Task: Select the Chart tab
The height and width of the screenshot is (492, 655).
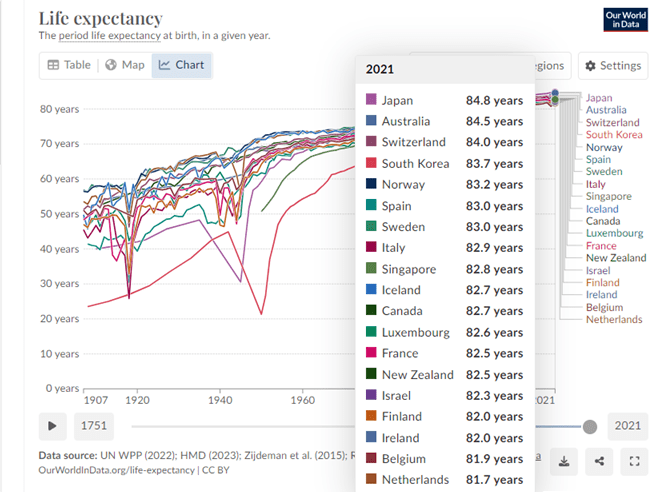Action: point(181,65)
